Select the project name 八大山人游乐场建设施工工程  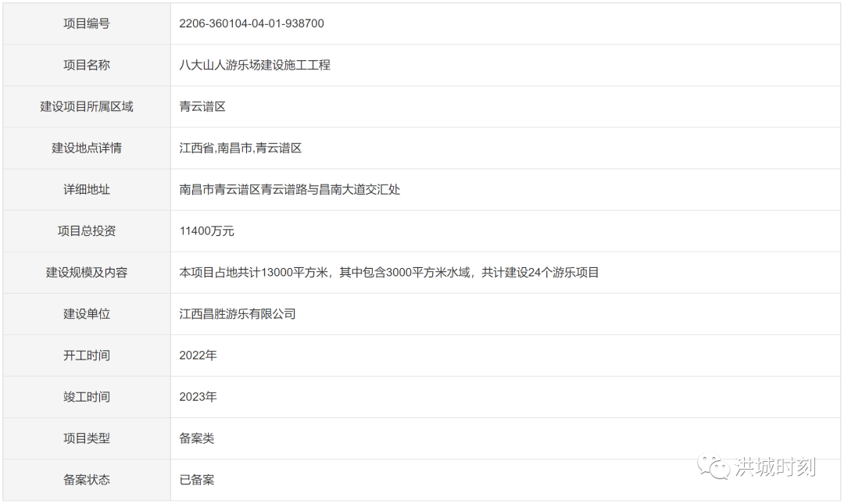(255, 65)
